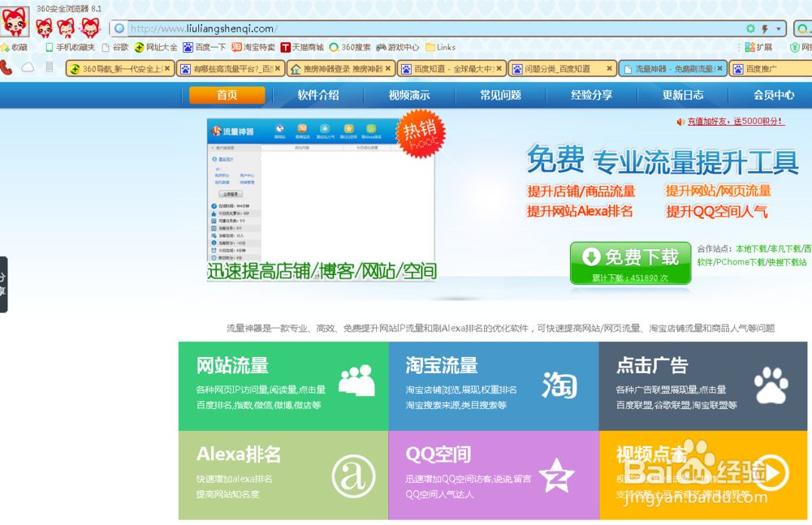Image resolution: width=812 pixels, height=525 pixels.
Task: Open 更新日志 in the site navigation
Action: (683, 95)
